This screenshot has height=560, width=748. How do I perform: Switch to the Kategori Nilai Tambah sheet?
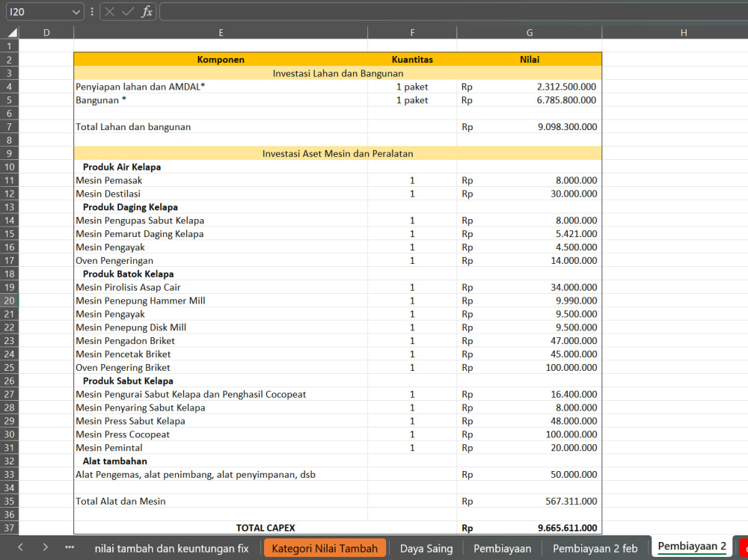(325, 549)
